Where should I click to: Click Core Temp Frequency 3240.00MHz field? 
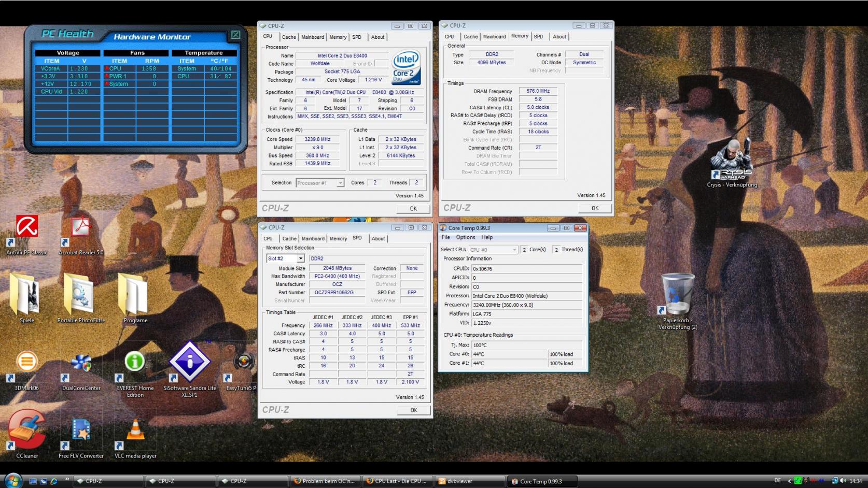click(x=527, y=305)
